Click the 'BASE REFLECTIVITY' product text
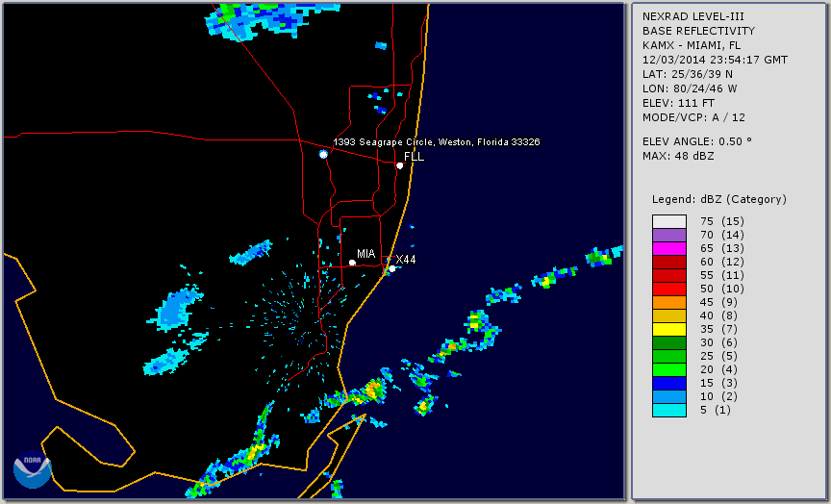The width and height of the screenshot is (831, 504). pyautogui.click(x=698, y=32)
